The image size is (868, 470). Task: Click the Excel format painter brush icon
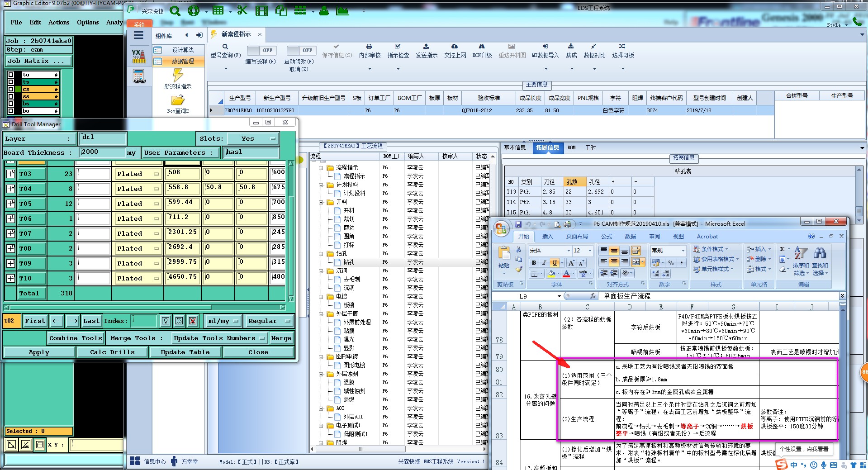click(x=519, y=269)
